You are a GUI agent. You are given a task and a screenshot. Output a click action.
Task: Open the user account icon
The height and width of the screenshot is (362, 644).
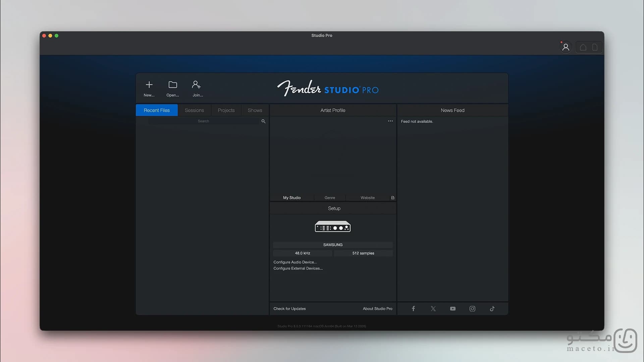[566, 47]
